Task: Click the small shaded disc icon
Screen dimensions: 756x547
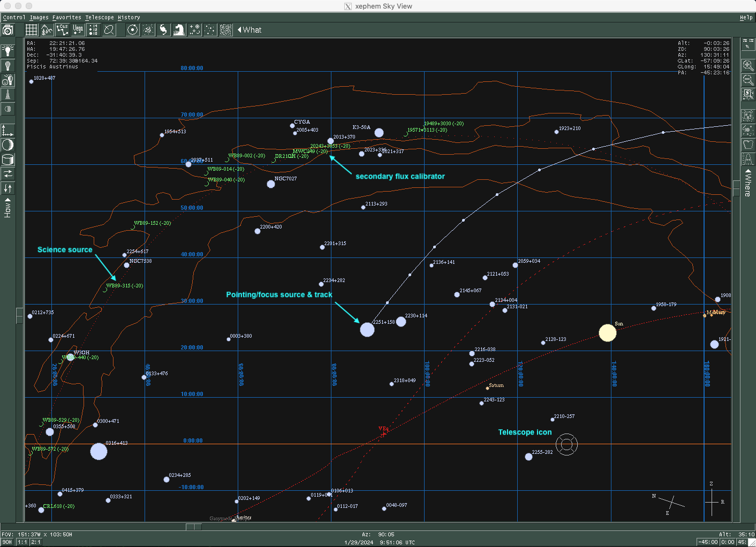Action: point(7,109)
